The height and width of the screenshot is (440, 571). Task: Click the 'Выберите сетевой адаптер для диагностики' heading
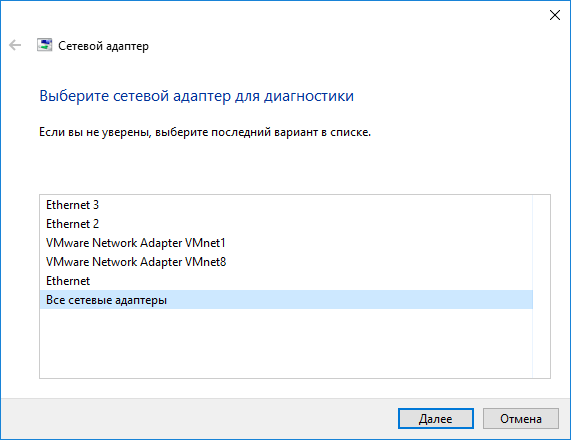click(x=197, y=96)
